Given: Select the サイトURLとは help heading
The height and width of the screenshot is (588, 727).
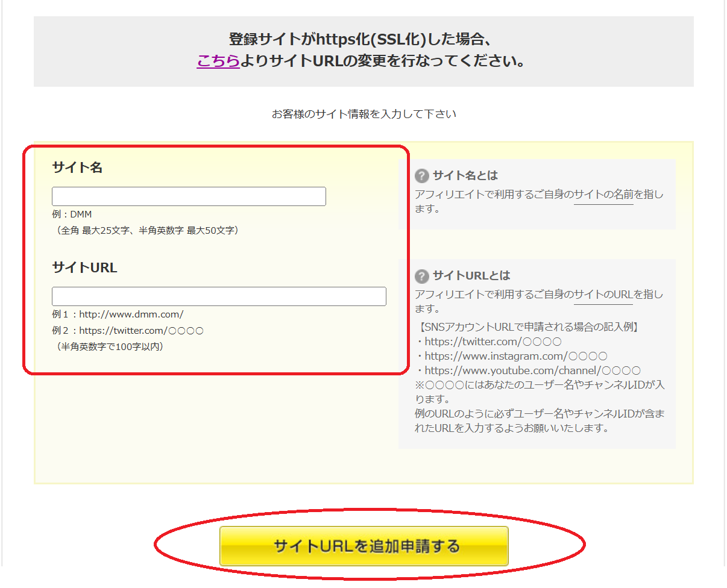Looking at the screenshot, I should pos(471,276).
